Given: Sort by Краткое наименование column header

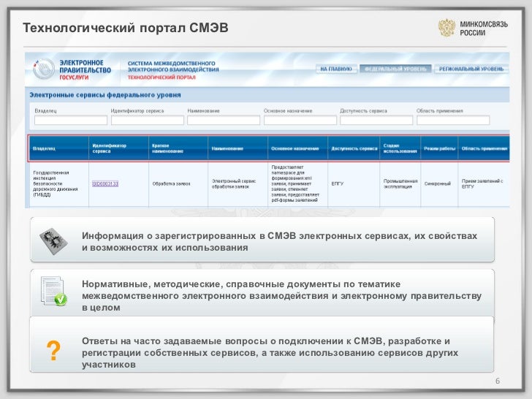Looking at the screenshot, I should (178, 148).
